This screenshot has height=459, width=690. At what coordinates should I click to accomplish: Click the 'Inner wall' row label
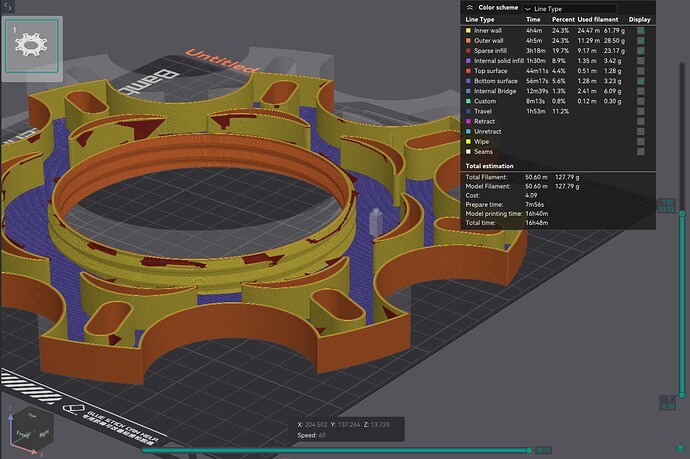point(488,30)
